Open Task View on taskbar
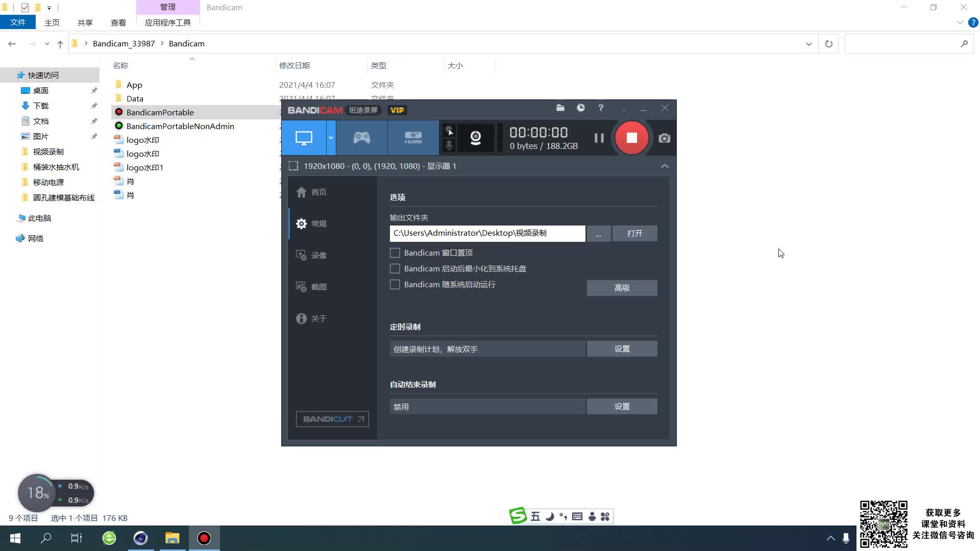The height and width of the screenshot is (551, 980). click(x=77, y=538)
